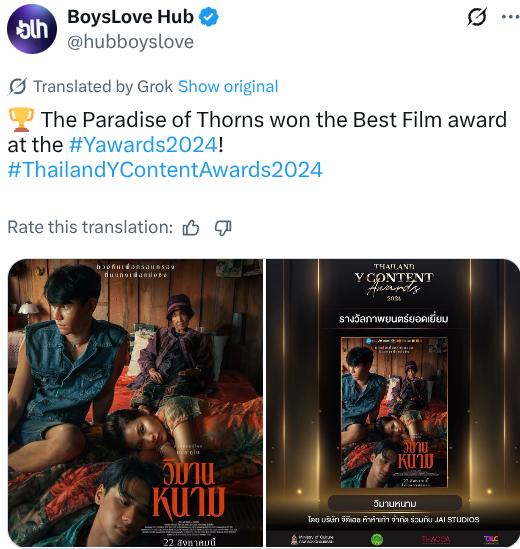Open the left movie poster image
This screenshot has width=520, height=549.
click(135, 402)
